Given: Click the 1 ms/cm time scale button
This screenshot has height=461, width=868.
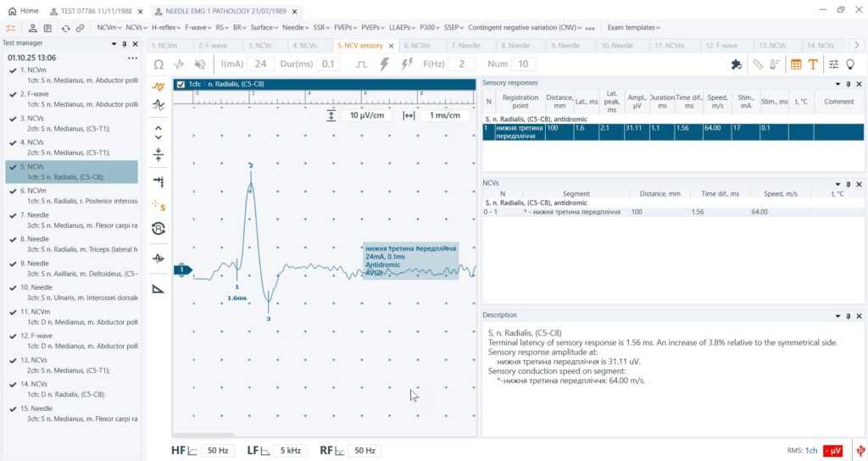Looking at the screenshot, I should [444, 115].
